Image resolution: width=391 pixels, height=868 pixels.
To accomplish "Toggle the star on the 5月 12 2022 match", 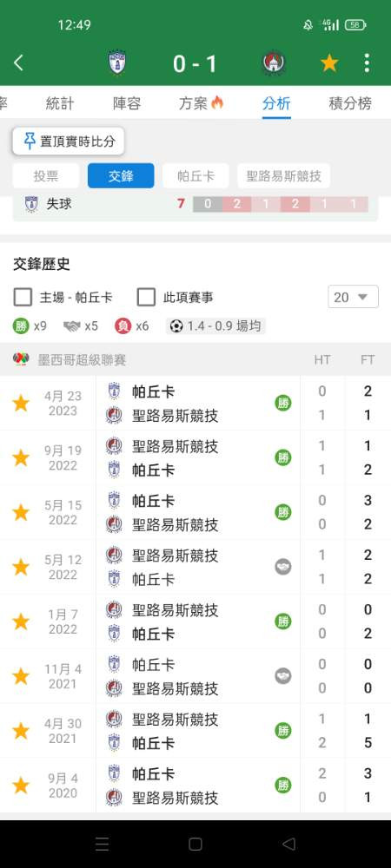I will [21, 568].
